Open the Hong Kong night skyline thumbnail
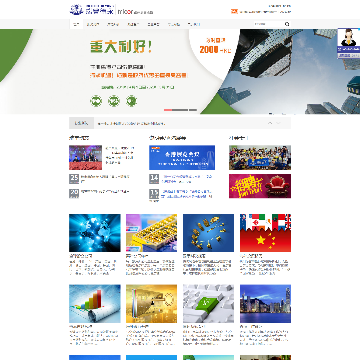 [x=265, y=304]
